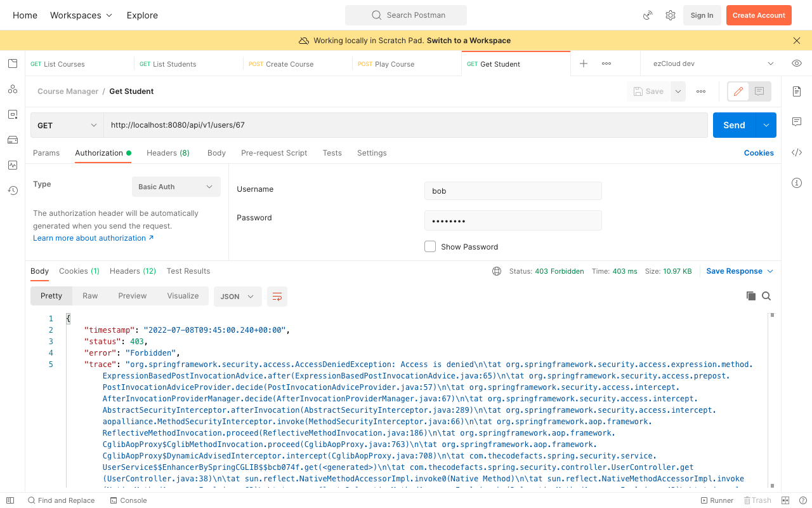Open the Pre-request Script tab
812x508 pixels.
[x=274, y=153]
